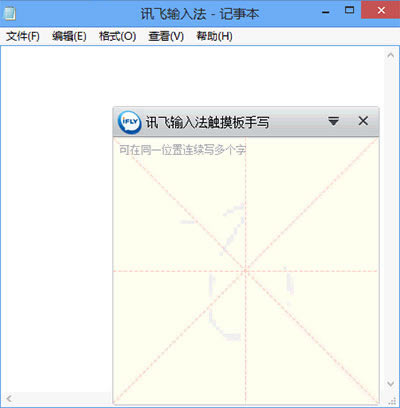Click the iFLY logo icon

[x=129, y=122]
